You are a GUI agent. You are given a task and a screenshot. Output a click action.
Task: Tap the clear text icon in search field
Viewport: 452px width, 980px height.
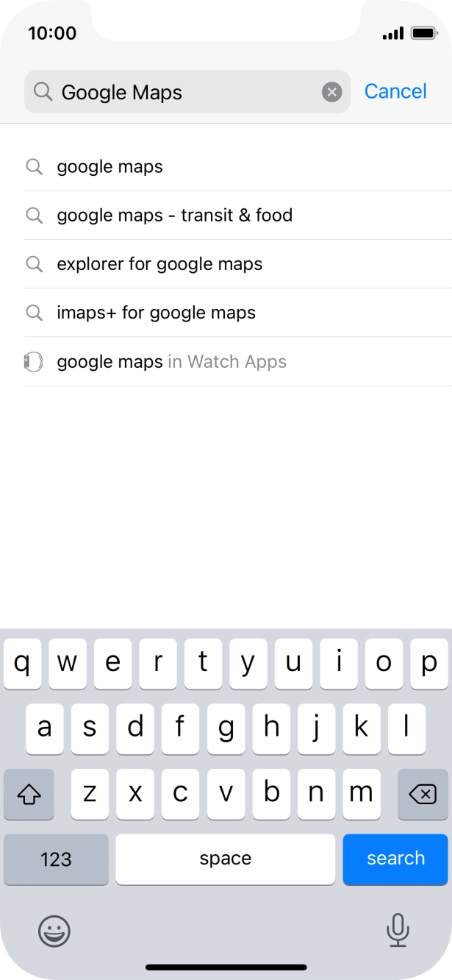[x=331, y=91]
